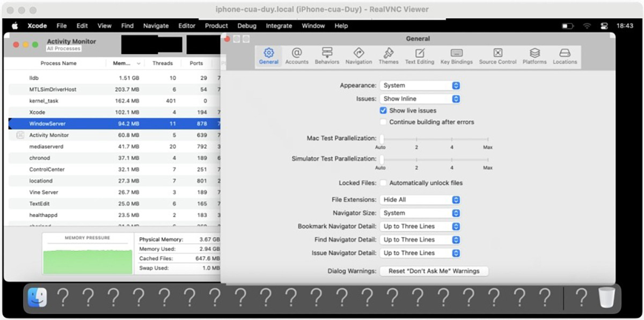Open the File menu
The image size is (644, 320).
[x=62, y=26]
